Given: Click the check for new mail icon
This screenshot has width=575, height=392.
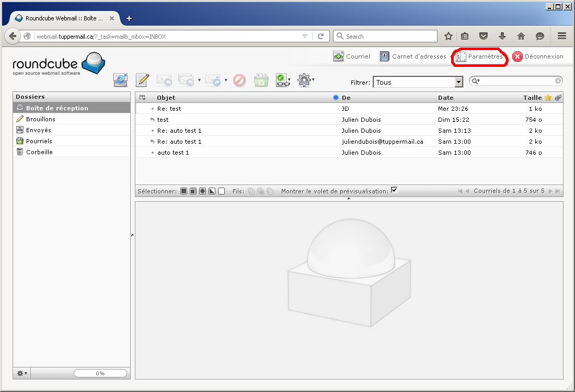Looking at the screenshot, I should (121, 80).
